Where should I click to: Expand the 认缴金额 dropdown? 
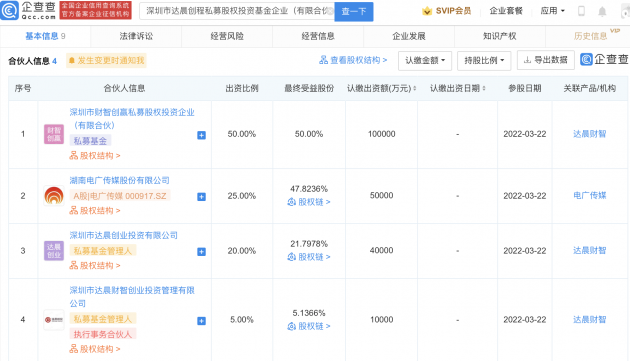(425, 61)
